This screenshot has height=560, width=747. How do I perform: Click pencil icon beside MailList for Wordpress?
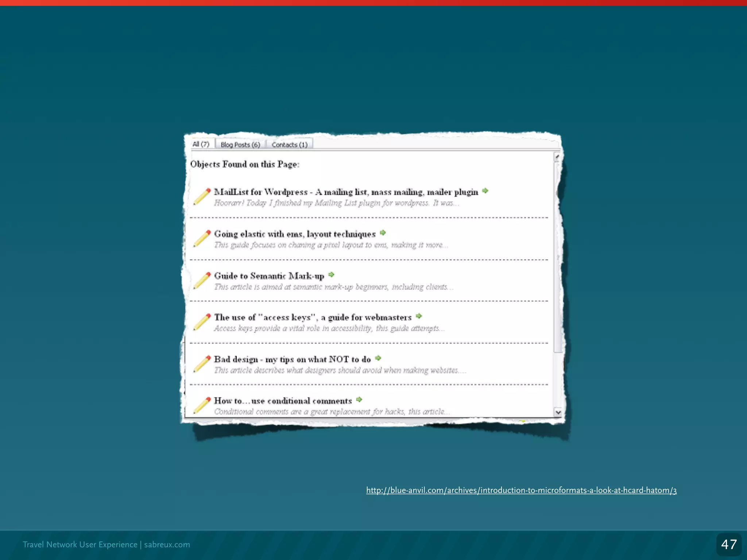click(202, 197)
